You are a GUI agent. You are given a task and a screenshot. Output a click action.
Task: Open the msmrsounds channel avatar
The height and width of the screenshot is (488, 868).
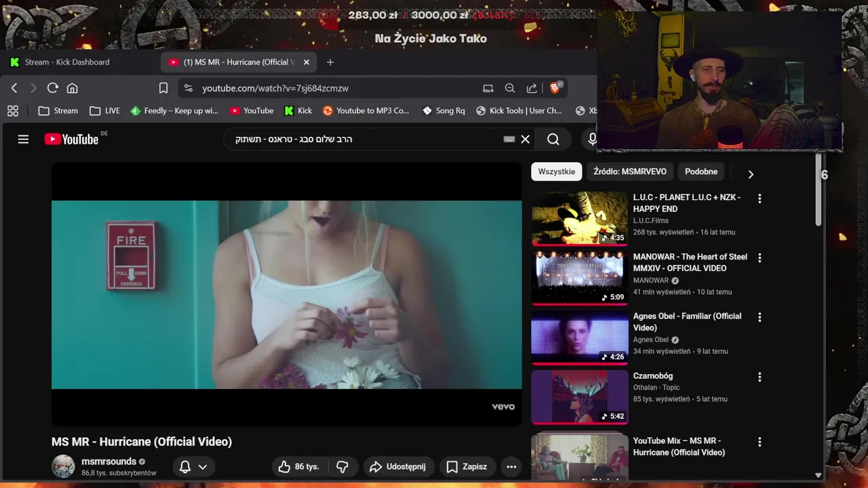click(x=63, y=466)
